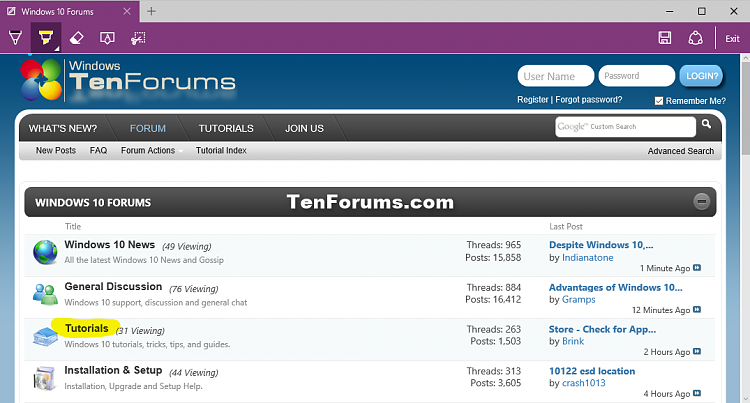The image size is (750, 403).
Task: Click Forgot password? link
Action: click(x=589, y=99)
